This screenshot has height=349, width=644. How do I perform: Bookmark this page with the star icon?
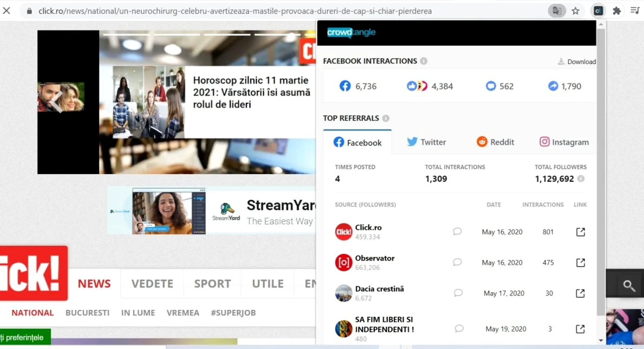click(x=576, y=11)
